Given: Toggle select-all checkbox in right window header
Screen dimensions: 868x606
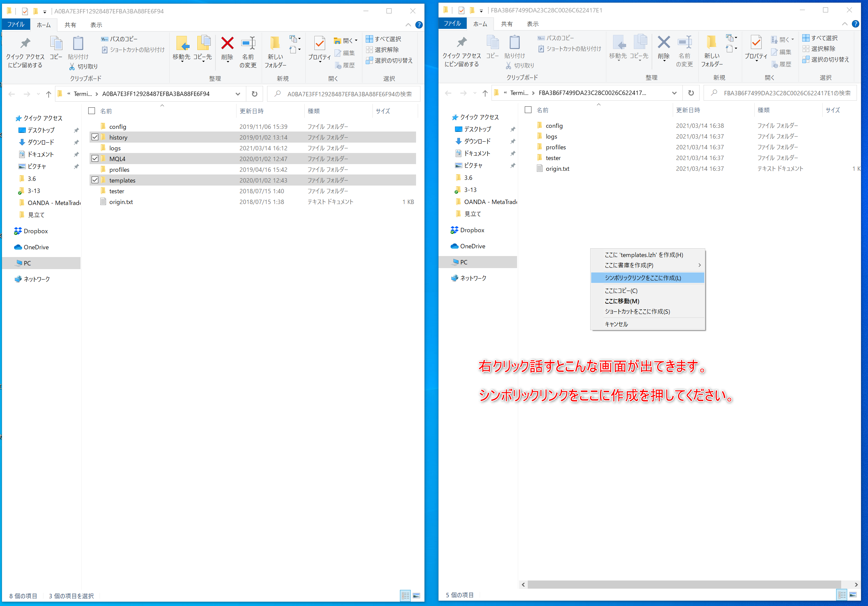Looking at the screenshot, I should pyautogui.click(x=528, y=110).
